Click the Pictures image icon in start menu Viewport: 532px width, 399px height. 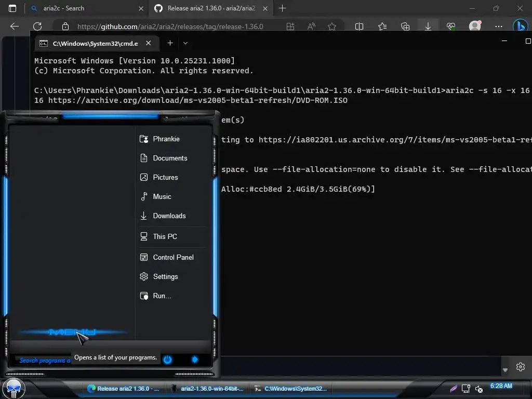(x=144, y=178)
